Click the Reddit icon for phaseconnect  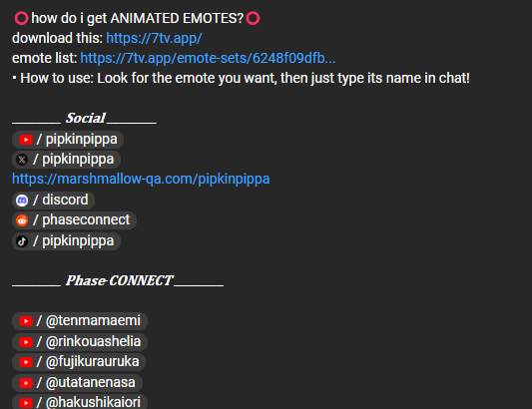coord(22,220)
